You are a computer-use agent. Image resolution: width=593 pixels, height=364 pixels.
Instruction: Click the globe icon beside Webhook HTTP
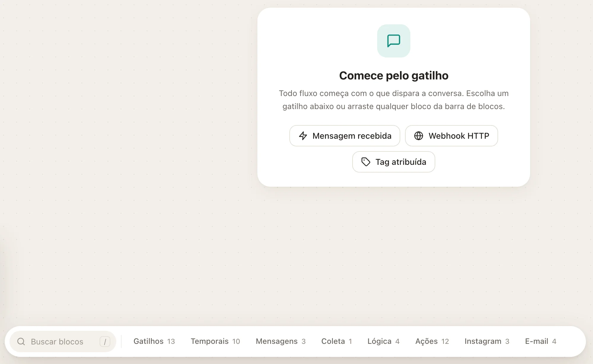(419, 136)
